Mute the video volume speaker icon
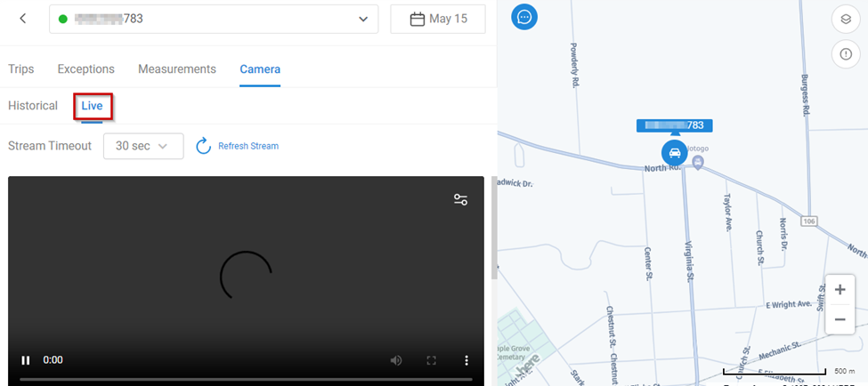868x386 pixels. pyautogui.click(x=396, y=360)
